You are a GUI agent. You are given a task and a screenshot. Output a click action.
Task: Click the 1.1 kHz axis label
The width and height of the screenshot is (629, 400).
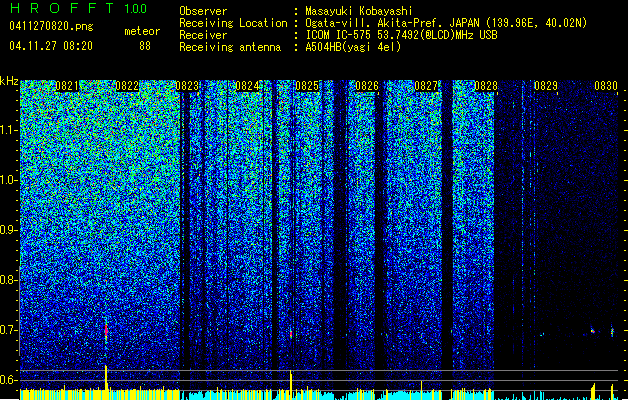click(x=9, y=130)
